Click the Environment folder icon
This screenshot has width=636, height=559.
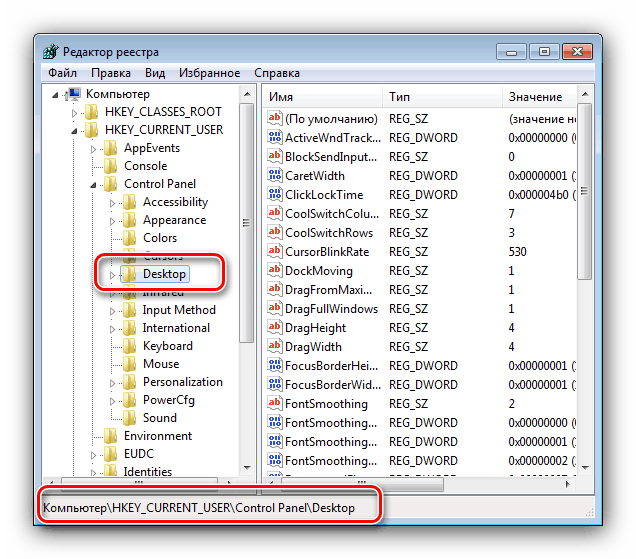click(111, 436)
